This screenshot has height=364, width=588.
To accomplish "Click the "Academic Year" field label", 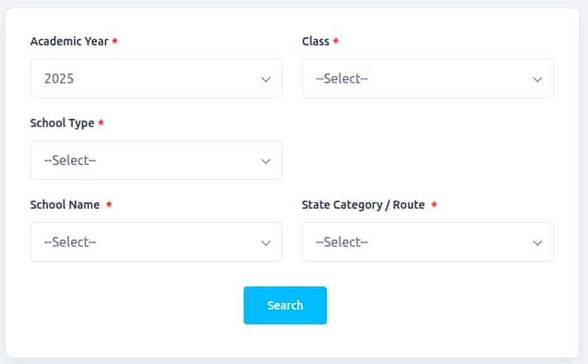I will pos(69,41).
